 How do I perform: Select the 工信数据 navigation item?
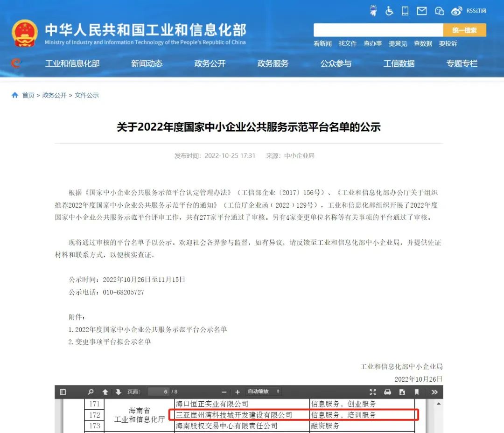click(399, 64)
